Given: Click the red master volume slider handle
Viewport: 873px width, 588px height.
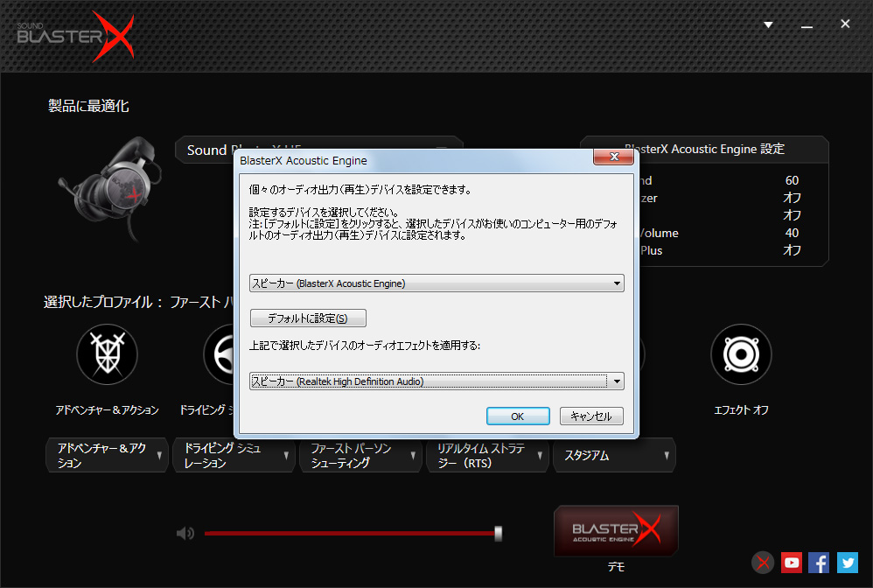Looking at the screenshot, I should click(x=499, y=534).
